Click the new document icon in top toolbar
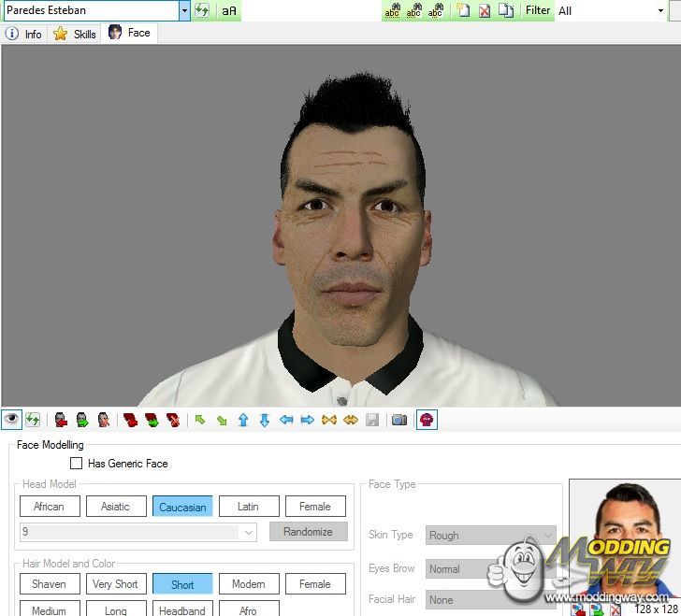Image resolution: width=681 pixels, height=616 pixels. click(463, 10)
